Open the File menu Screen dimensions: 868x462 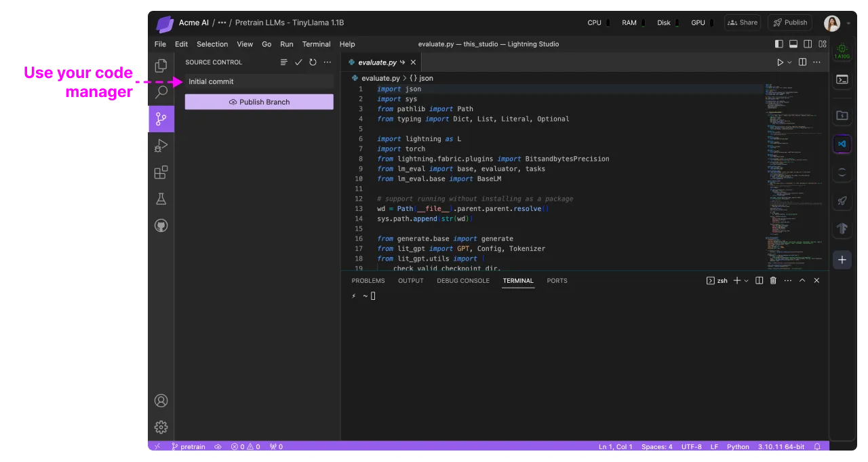coord(160,44)
